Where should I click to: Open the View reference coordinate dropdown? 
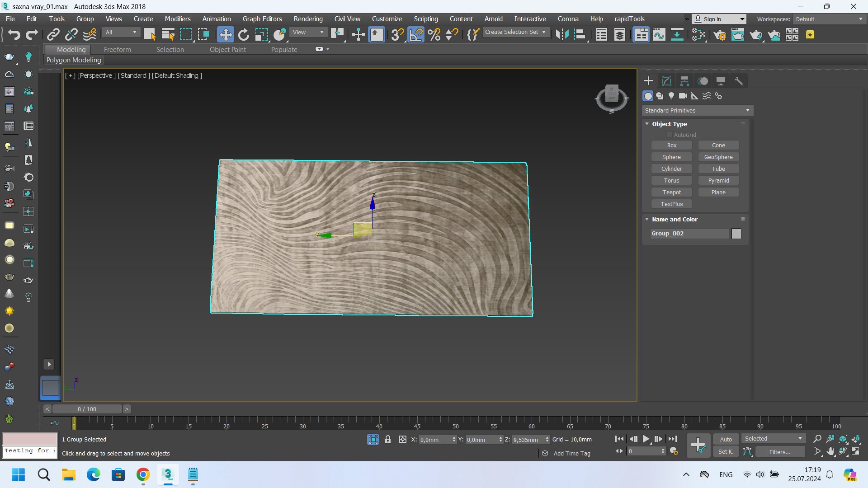point(308,32)
